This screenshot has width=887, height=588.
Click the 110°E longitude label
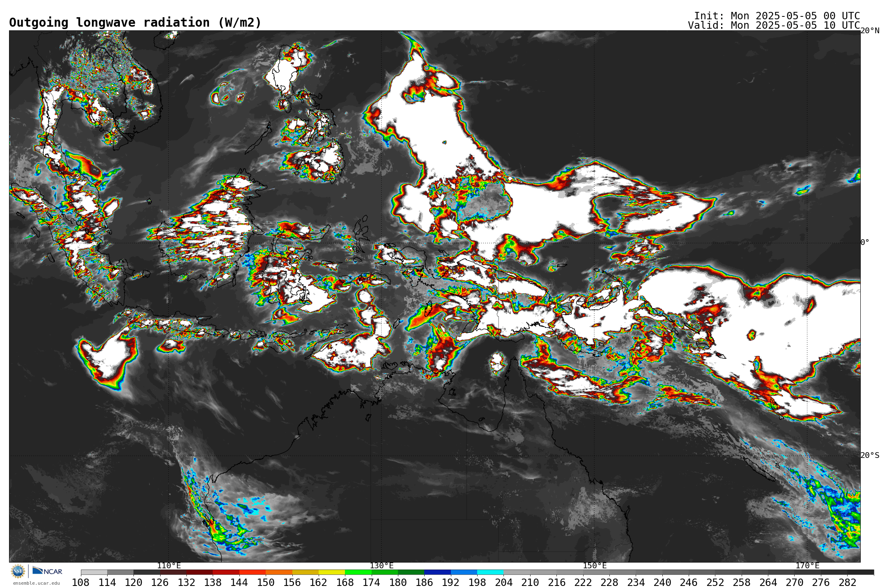coord(169,566)
